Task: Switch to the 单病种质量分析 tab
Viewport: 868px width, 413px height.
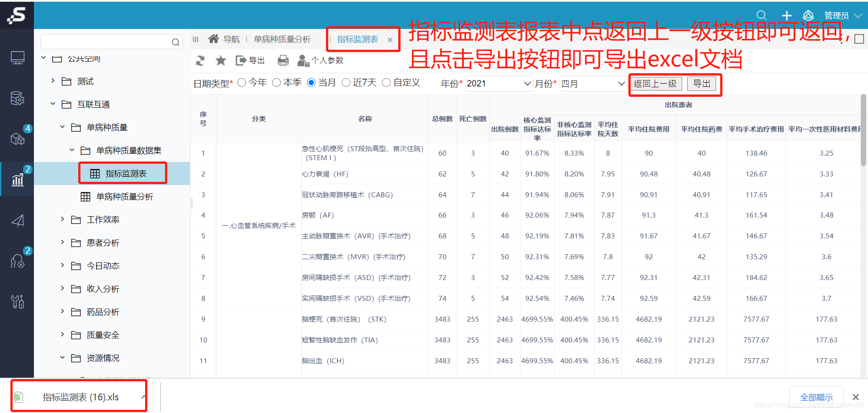Action: [x=282, y=39]
